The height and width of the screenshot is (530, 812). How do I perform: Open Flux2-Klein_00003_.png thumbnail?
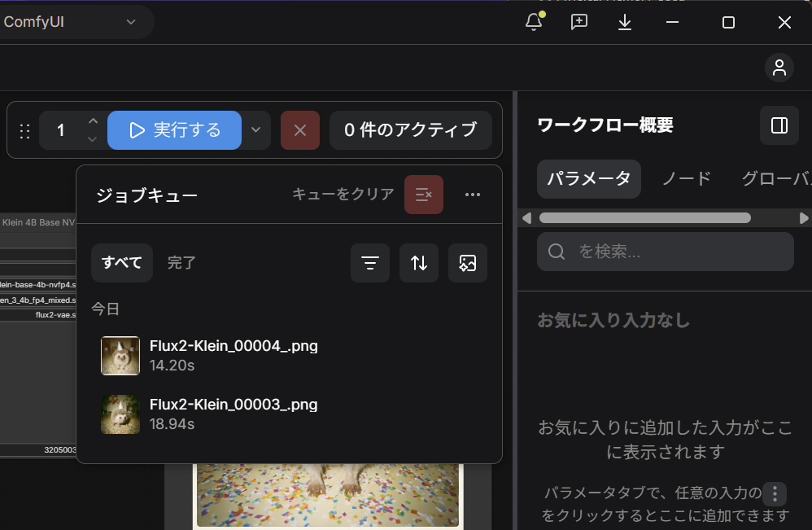click(120, 414)
